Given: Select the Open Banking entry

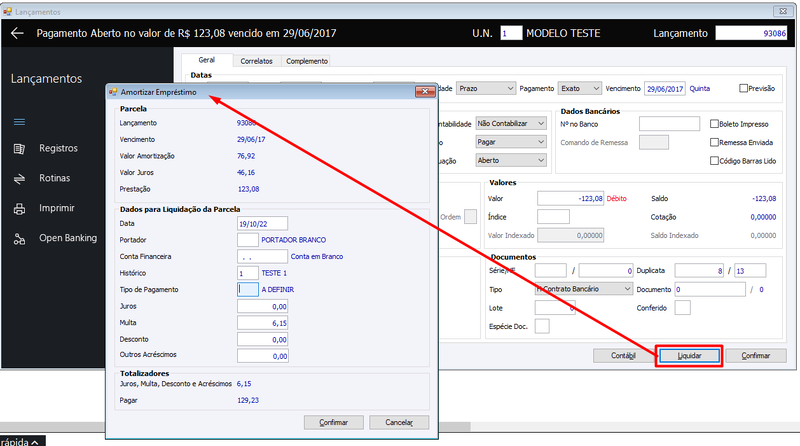Looking at the screenshot, I should pos(68,238).
